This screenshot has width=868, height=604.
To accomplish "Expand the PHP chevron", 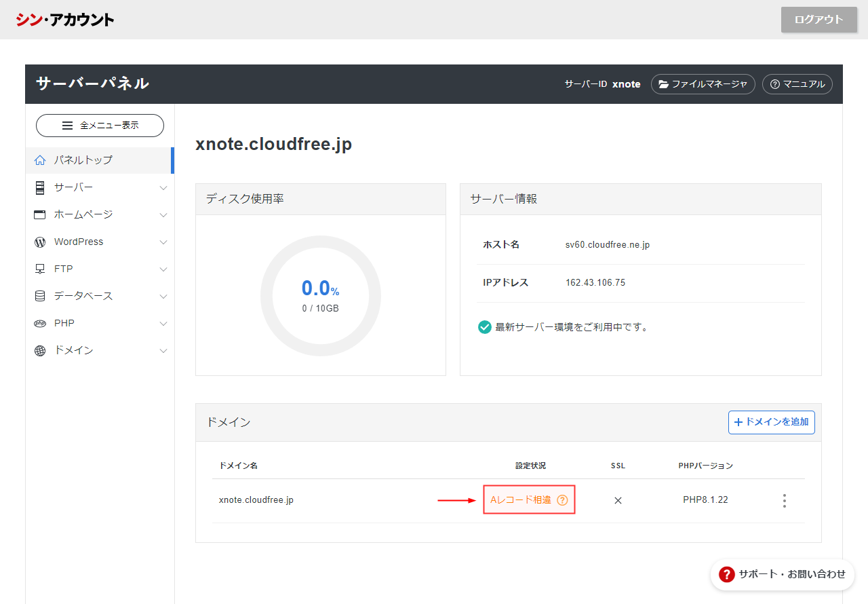I will click(x=163, y=323).
